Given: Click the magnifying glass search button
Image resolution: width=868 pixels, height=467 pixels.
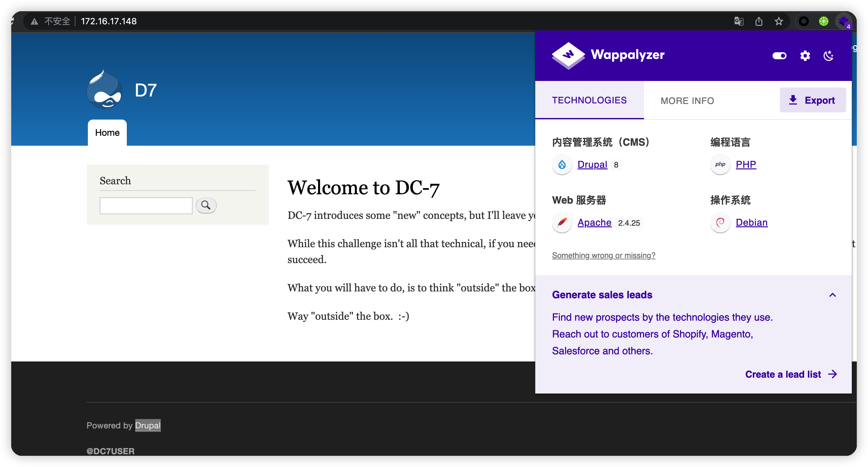Looking at the screenshot, I should pos(206,205).
